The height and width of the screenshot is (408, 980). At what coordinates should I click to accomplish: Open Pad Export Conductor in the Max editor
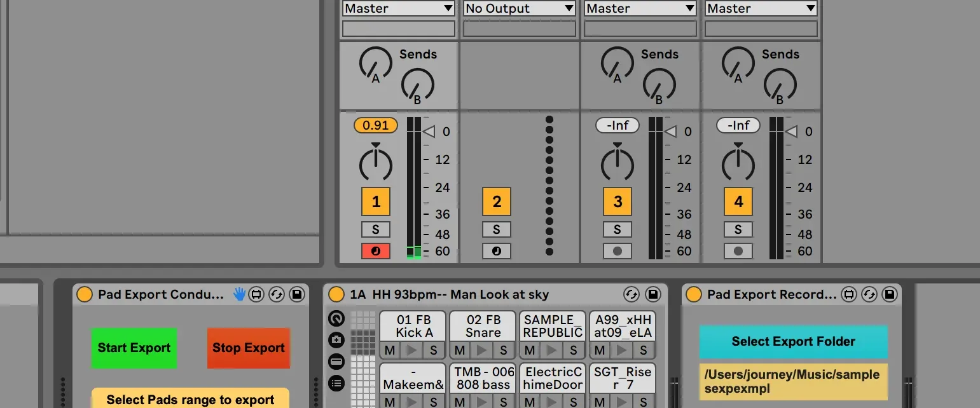(x=256, y=294)
